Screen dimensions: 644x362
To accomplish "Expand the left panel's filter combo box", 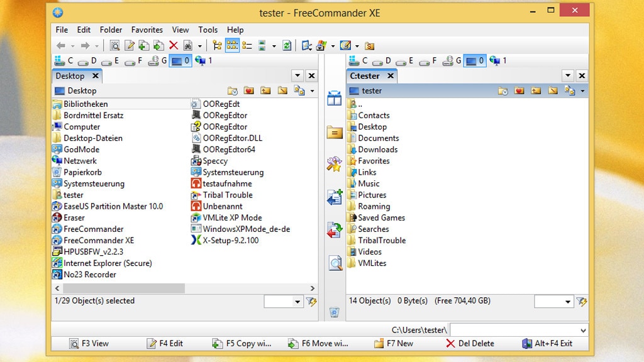I will pyautogui.click(x=298, y=302).
